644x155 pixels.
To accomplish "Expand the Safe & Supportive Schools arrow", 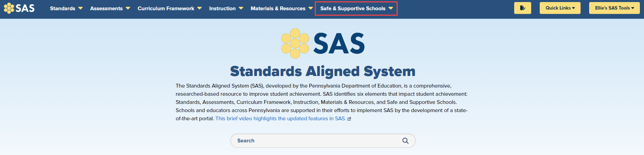I will click(390, 8).
